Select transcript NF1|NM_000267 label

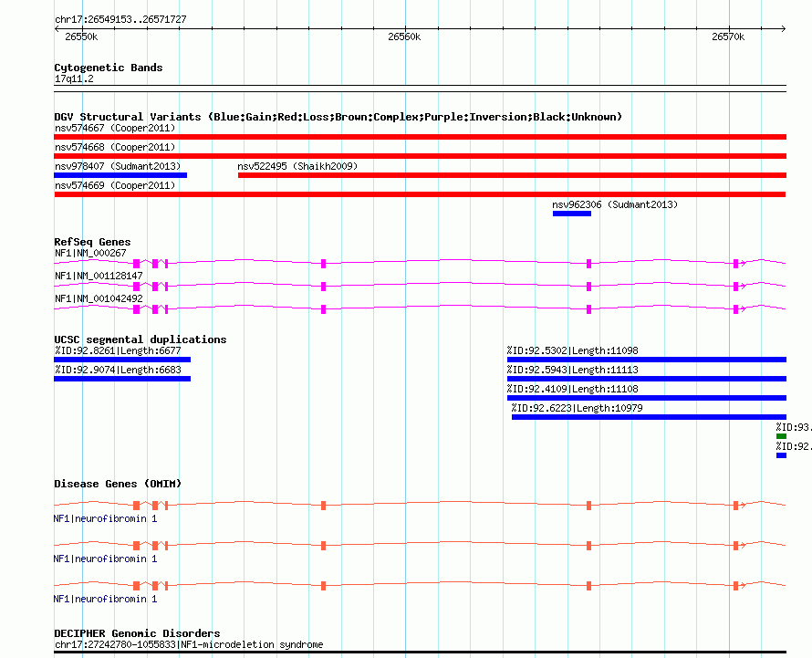tap(90, 253)
